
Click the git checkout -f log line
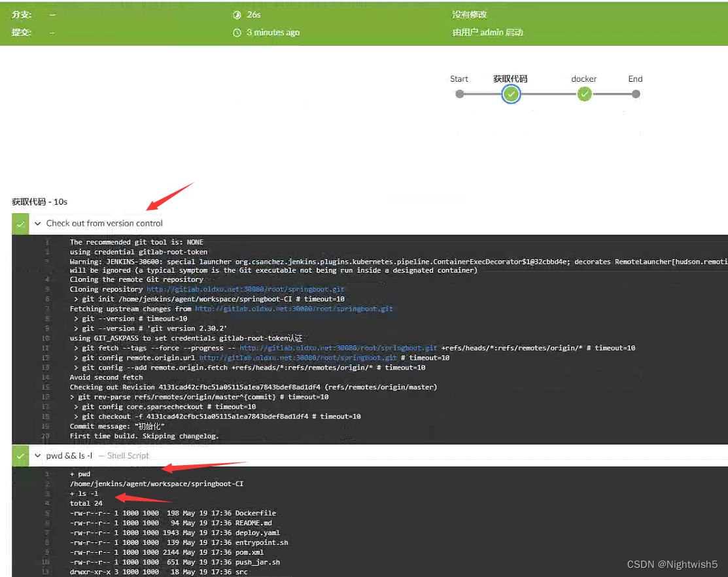tap(217, 416)
